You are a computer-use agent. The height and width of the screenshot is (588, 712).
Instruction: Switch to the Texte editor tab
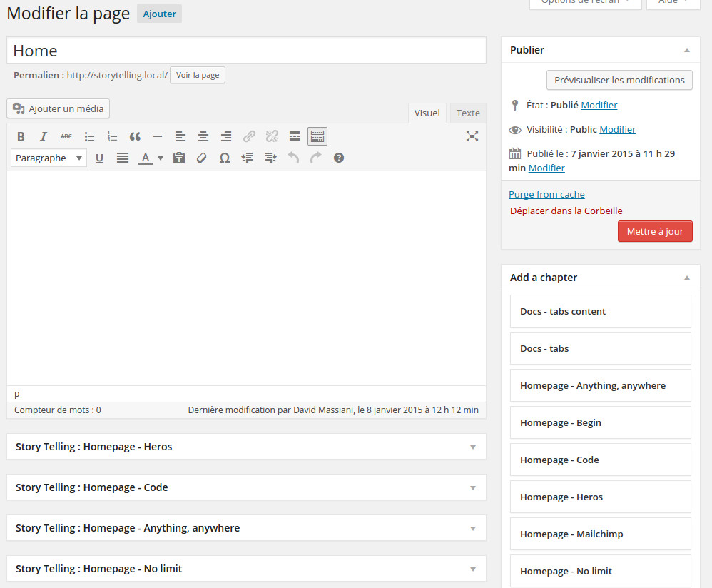point(468,113)
